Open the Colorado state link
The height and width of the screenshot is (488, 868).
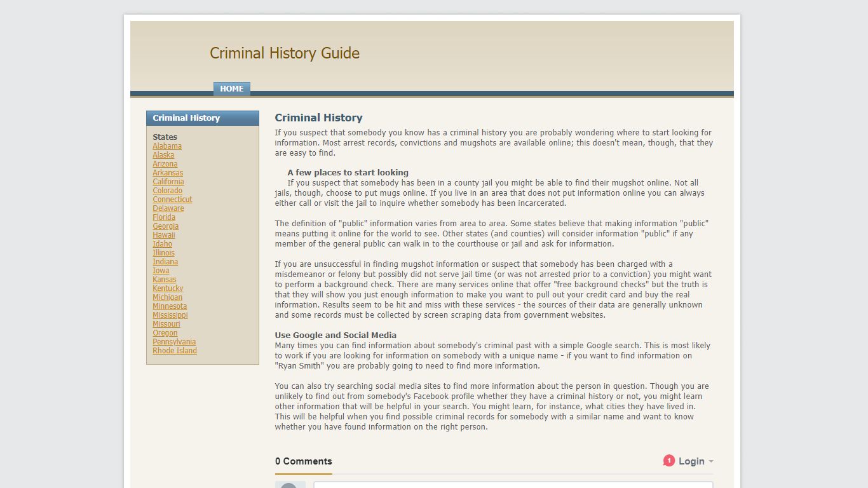(168, 191)
